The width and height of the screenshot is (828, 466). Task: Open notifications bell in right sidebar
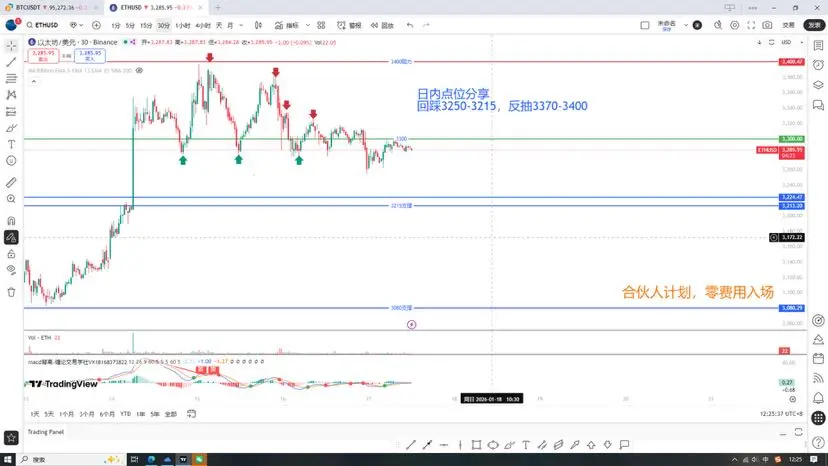(x=818, y=398)
